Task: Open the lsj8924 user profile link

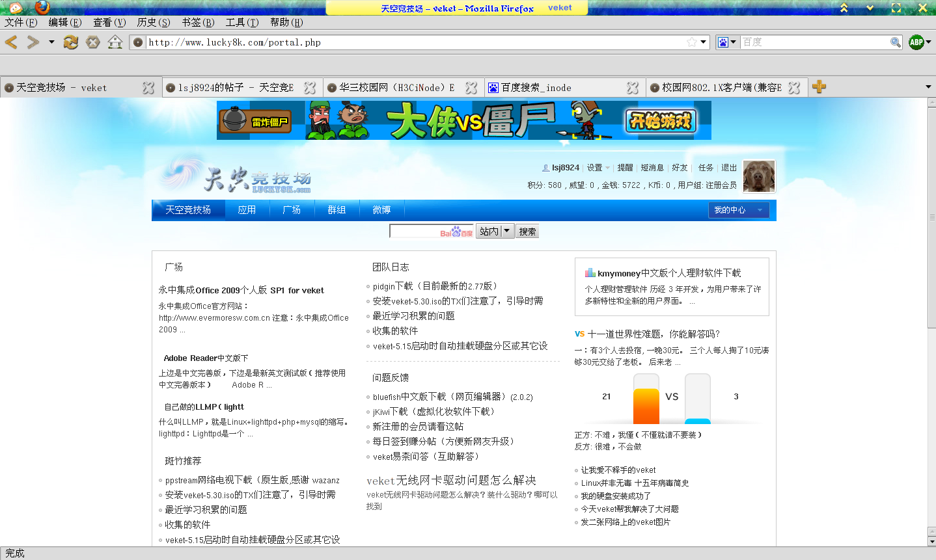Action: click(x=565, y=168)
